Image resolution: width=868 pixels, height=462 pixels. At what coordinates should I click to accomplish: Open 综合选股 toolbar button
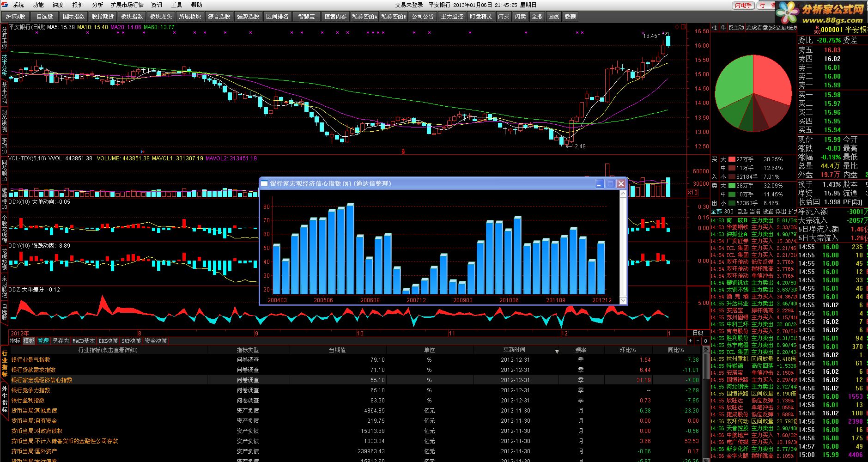pyautogui.click(x=219, y=17)
